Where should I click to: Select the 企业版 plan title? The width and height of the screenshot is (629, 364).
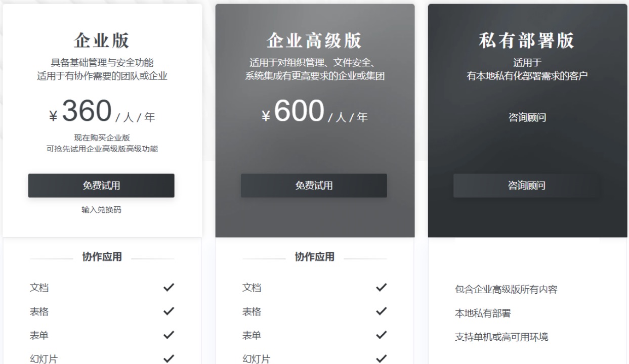[102, 41]
